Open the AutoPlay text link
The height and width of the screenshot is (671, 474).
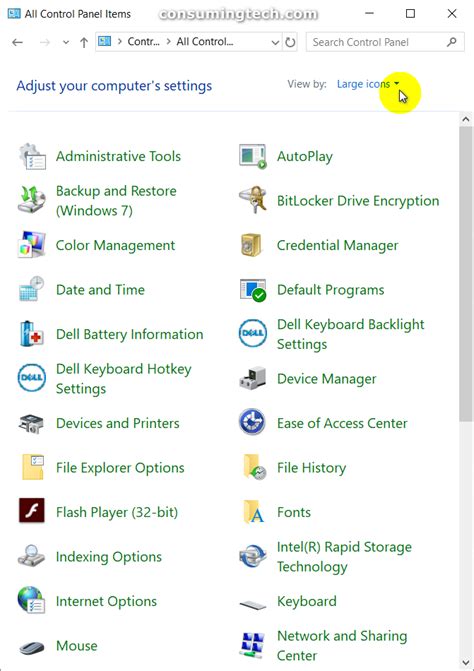coord(305,157)
